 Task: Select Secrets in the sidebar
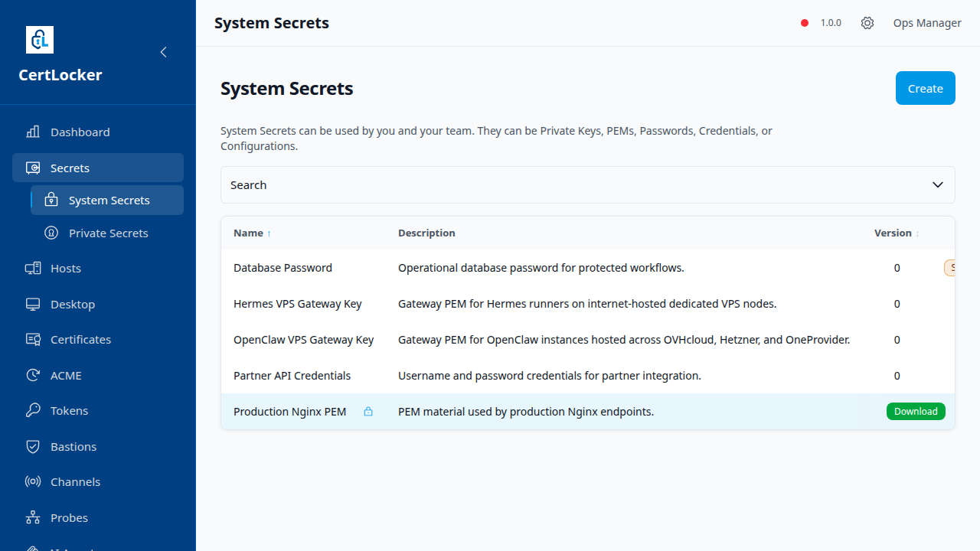tap(98, 168)
